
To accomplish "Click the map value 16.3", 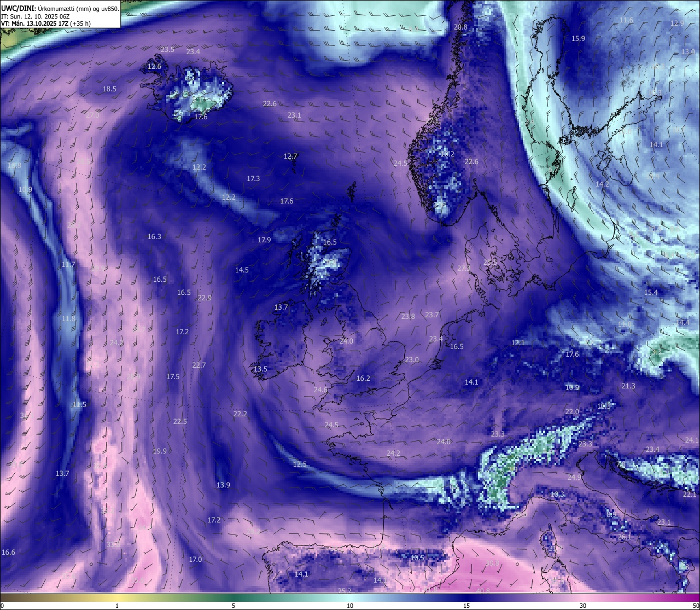I will [x=154, y=236].
